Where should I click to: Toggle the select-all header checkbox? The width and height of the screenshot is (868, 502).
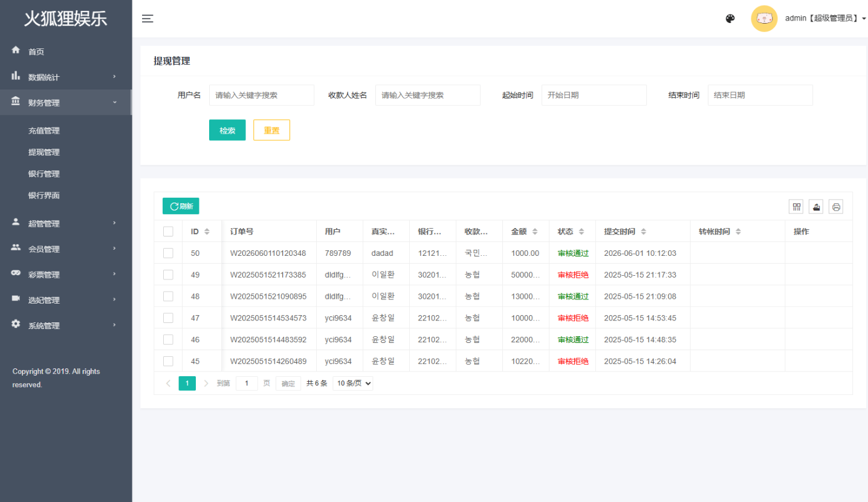point(168,231)
